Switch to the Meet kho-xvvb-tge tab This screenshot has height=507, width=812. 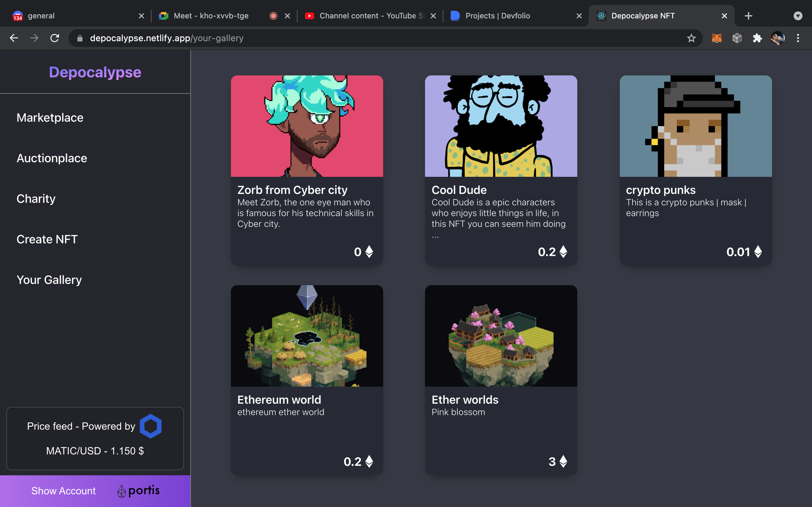pyautogui.click(x=211, y=16)
